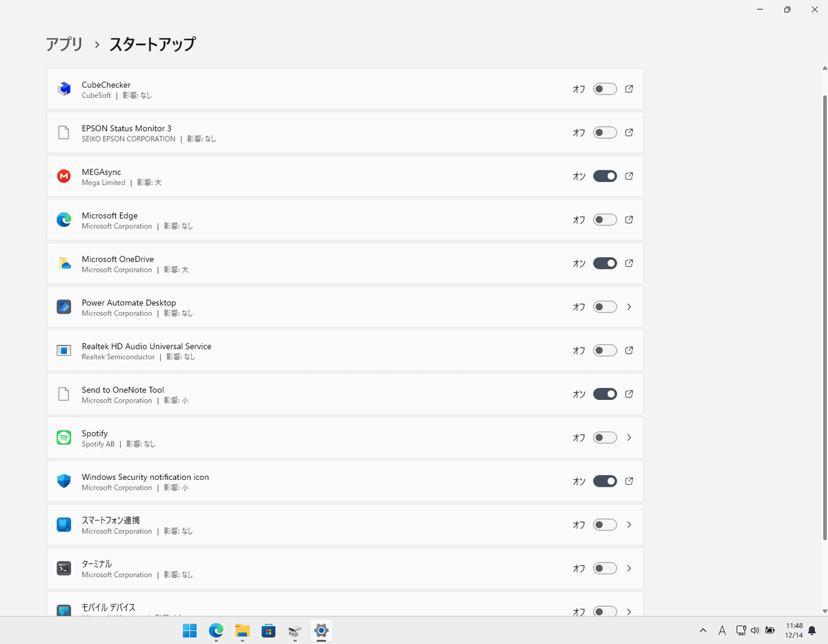Click the Windows Security shield icon
Viewport: 828px width, 644px height.
pyautogui.click(x=63, y=481)
